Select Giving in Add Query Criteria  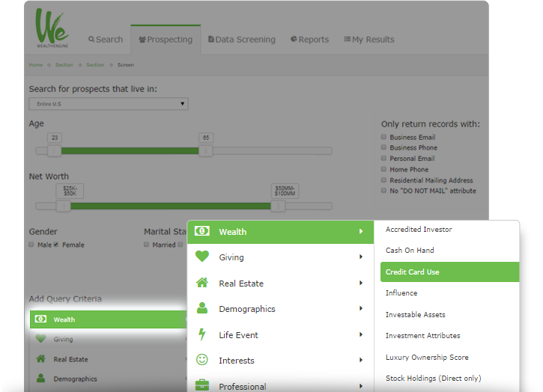pyautogui.click(x=109, y=339)
